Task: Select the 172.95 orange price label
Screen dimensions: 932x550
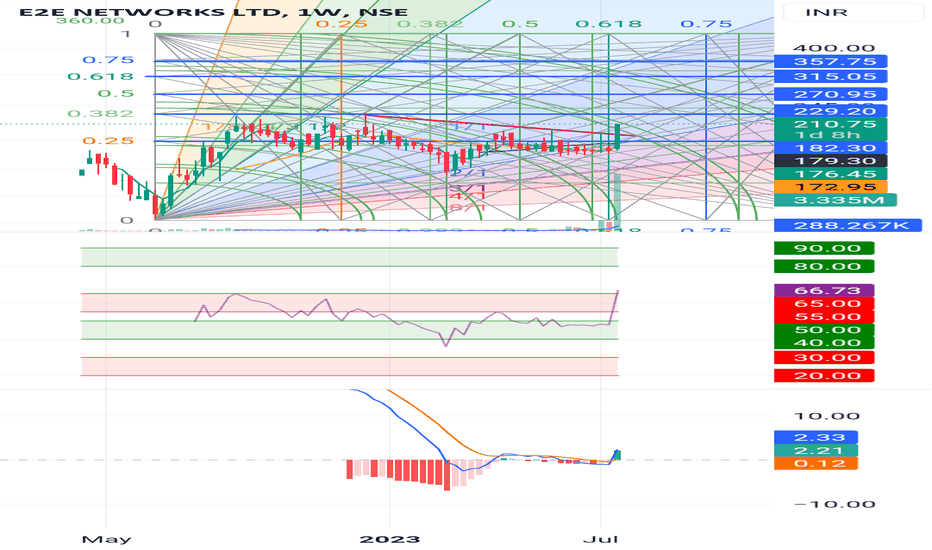Action: (830, 187)
